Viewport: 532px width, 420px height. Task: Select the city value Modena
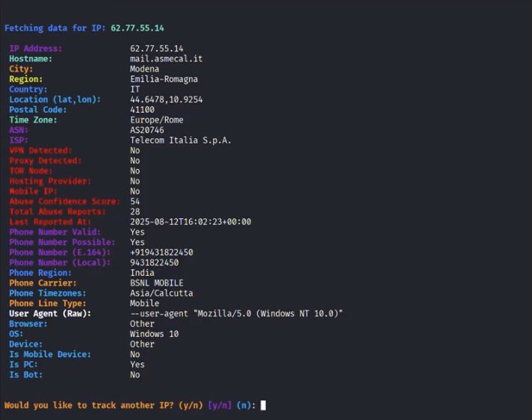(x=144, y=69)
